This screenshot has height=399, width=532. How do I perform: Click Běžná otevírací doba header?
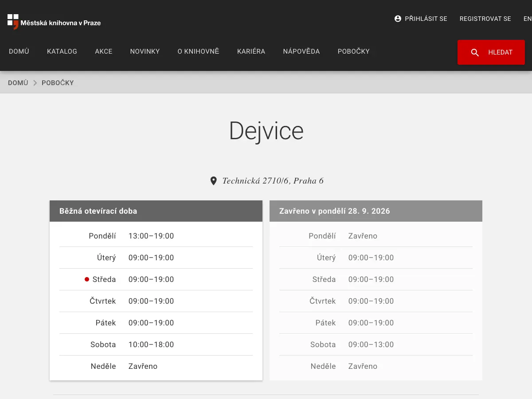point(156,211)
